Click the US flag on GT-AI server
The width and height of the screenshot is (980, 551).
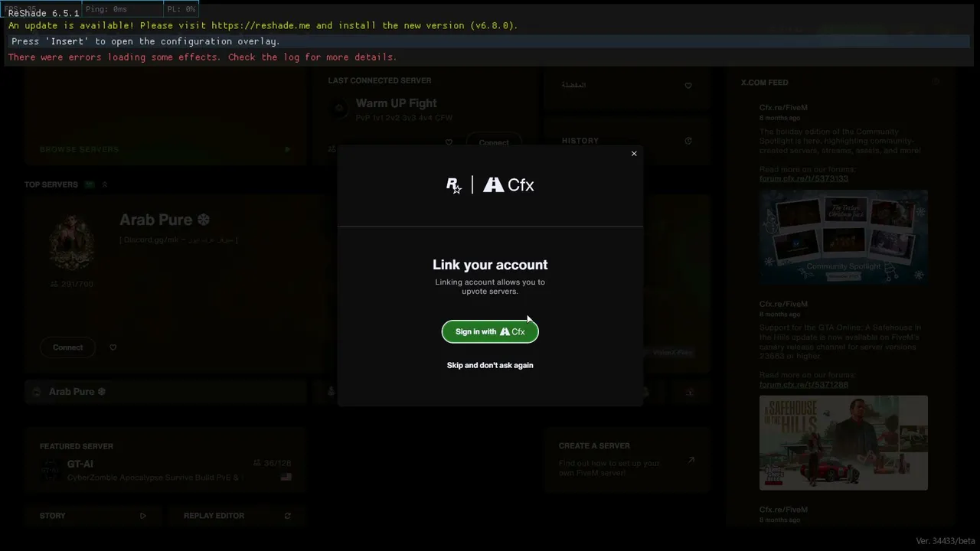[286, 477]
